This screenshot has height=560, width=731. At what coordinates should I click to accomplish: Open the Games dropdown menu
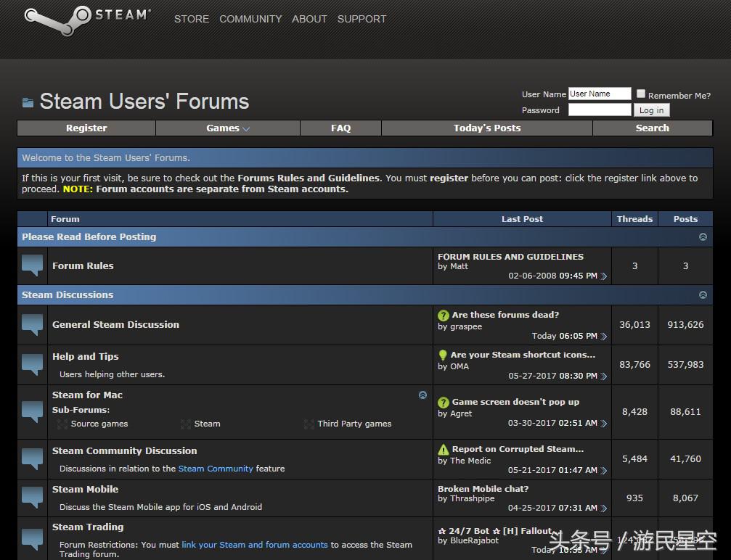click(x=227, y=128)
